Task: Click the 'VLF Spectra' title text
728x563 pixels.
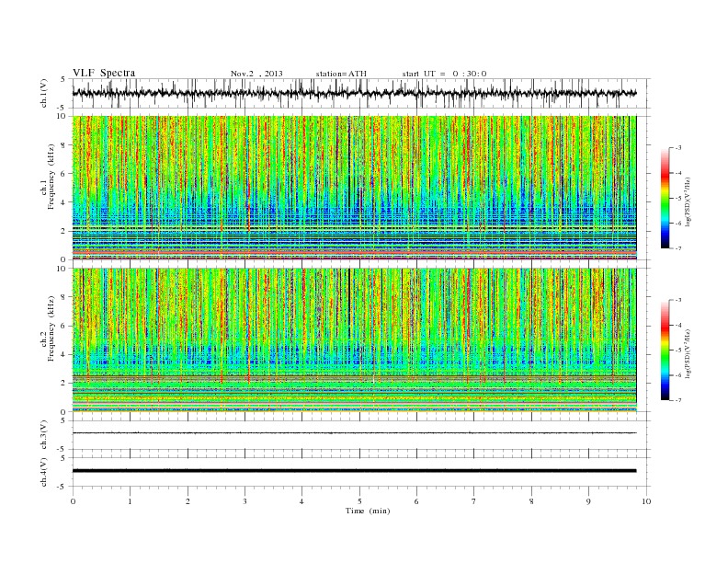Action: [x=104, y=73]
